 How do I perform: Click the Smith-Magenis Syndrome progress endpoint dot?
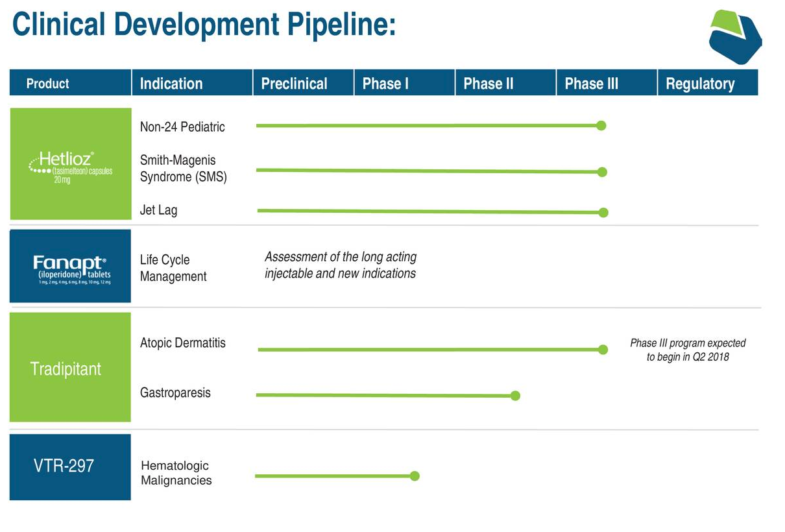point(602,172)
